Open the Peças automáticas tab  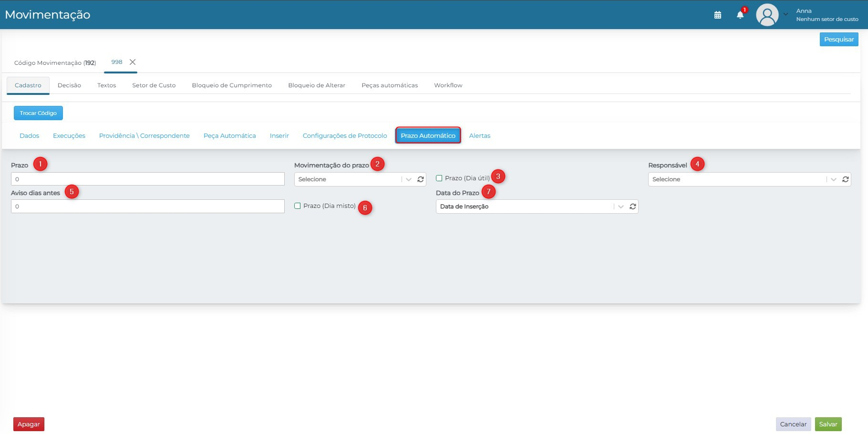pos(390,85)
